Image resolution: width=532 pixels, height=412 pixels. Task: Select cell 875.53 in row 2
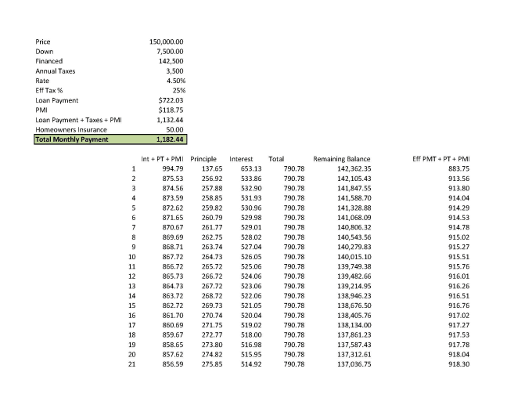[173, 179]
